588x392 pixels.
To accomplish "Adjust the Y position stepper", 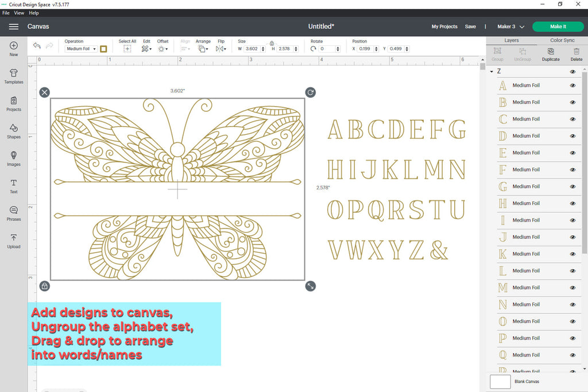I will coord(407,49).
